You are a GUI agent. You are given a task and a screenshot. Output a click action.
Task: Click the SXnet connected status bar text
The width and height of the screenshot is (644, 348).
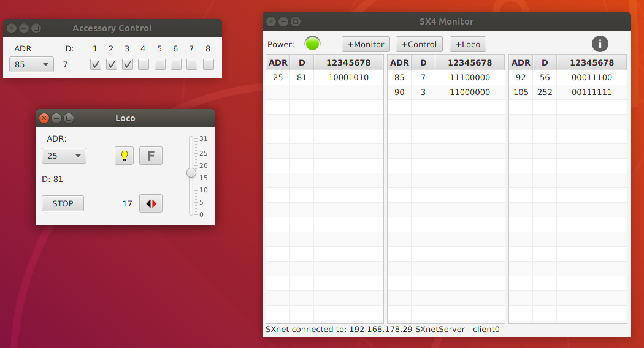click(x=382, y=329)
